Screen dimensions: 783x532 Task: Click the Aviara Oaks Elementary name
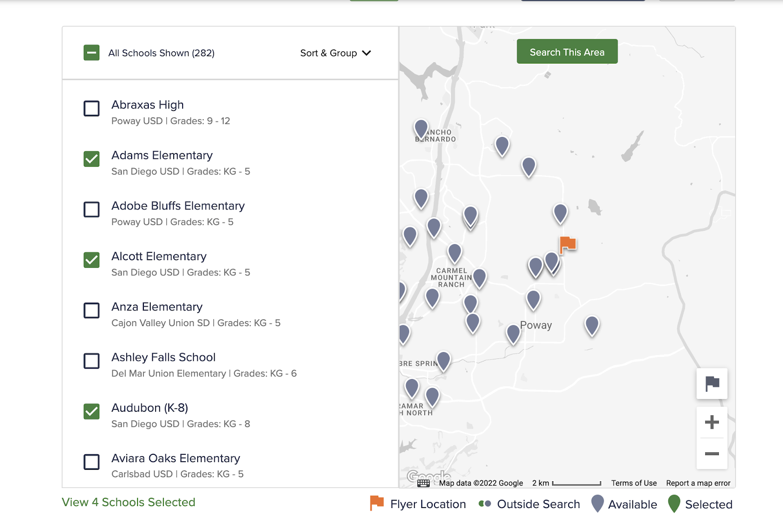176,458
